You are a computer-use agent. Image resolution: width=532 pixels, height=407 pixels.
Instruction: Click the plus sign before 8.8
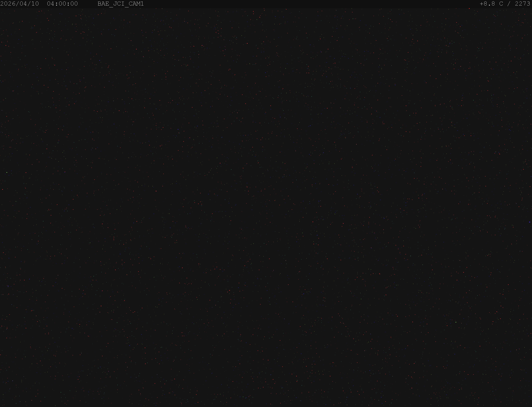click(482, 4)
